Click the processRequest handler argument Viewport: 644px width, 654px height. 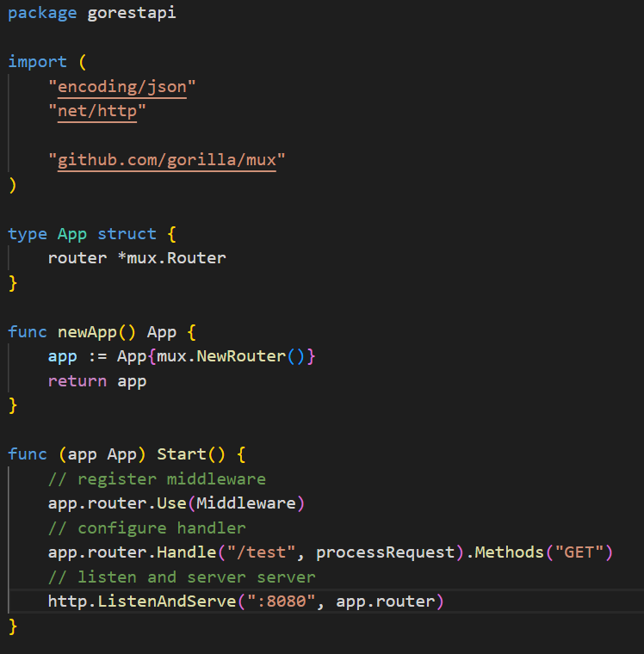click(385, 552)
